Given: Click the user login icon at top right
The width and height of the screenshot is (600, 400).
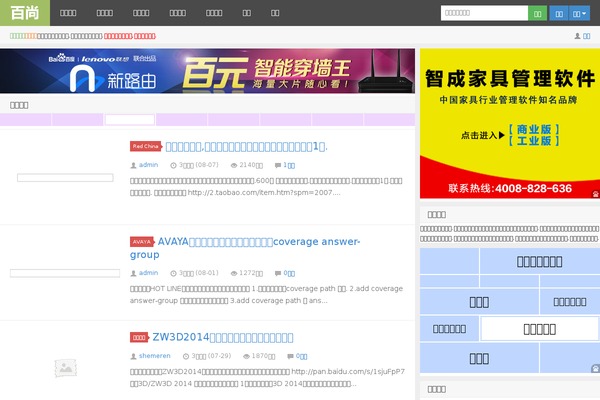Looking at the screenshot, I should click(x=577, y=36).
